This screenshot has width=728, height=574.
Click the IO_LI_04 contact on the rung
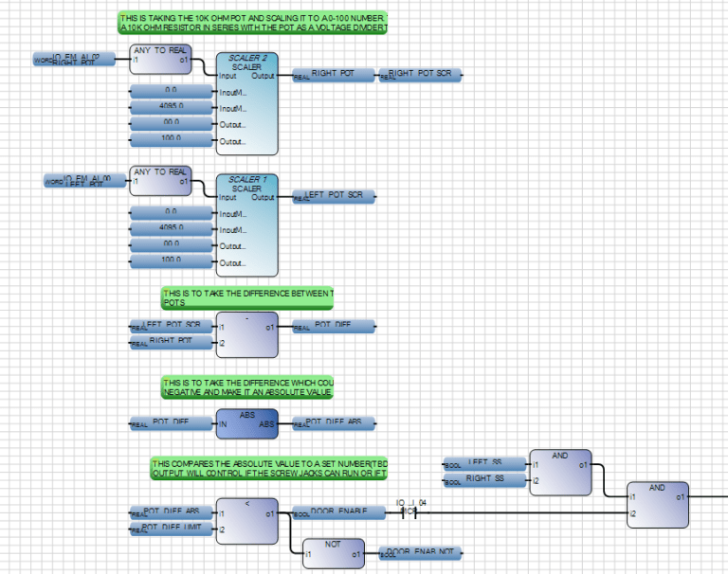[x=409, y=512]
